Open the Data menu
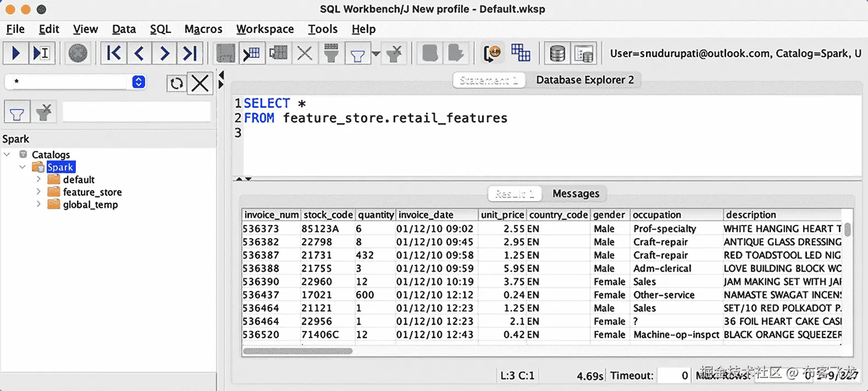 pos(124,29)
